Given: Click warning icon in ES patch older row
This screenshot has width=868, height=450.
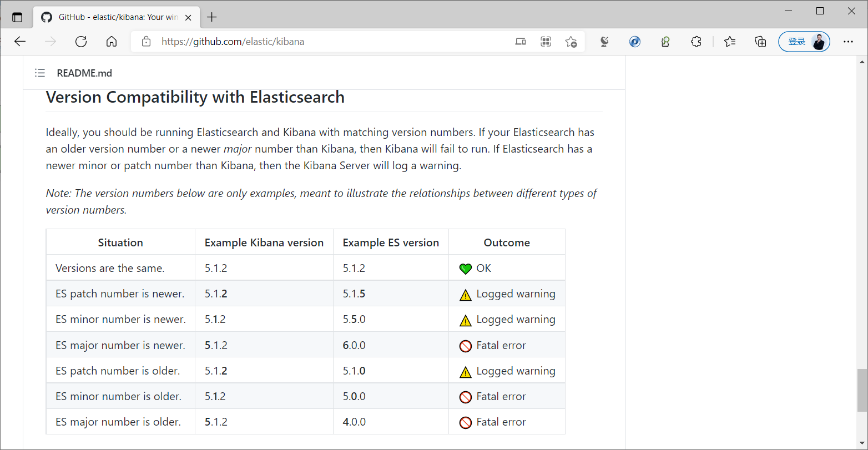Looking at the screenshot, I should pos(466,372).
